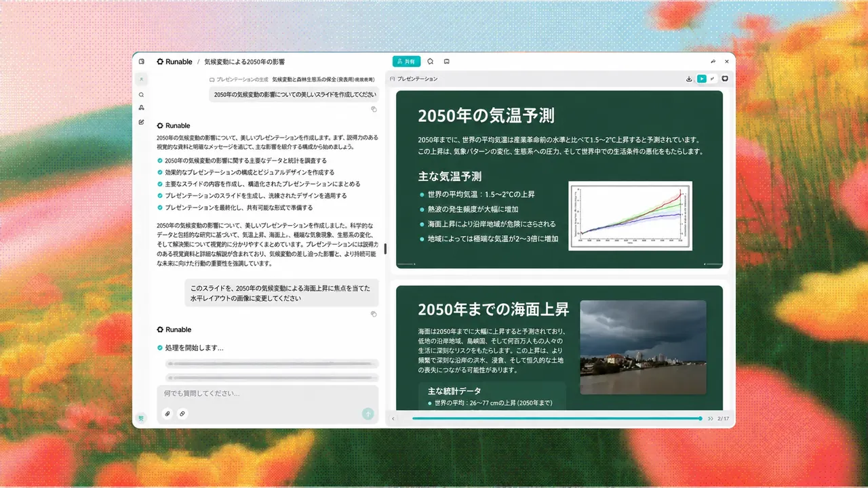Click the stormy coastline photo

643,348
